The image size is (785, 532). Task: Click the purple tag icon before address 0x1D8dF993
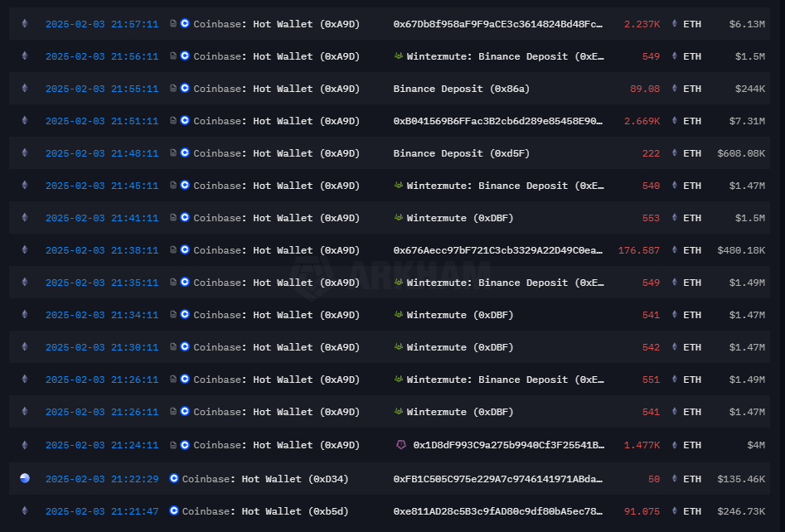click(x=401, y=445)
